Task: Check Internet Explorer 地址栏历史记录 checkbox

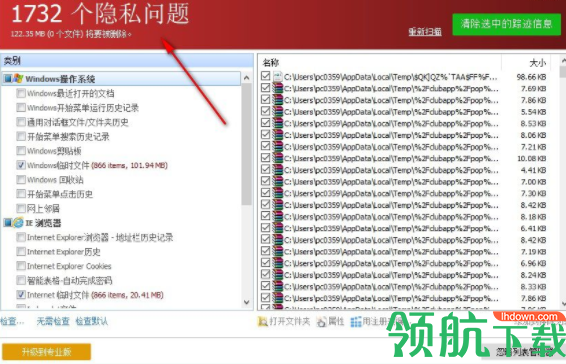Action: [21, 237]
